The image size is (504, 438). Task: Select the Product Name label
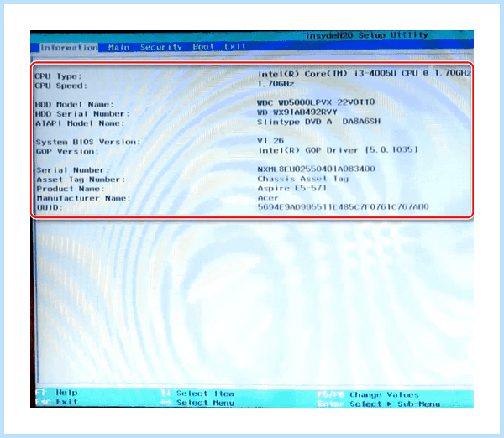70,189
